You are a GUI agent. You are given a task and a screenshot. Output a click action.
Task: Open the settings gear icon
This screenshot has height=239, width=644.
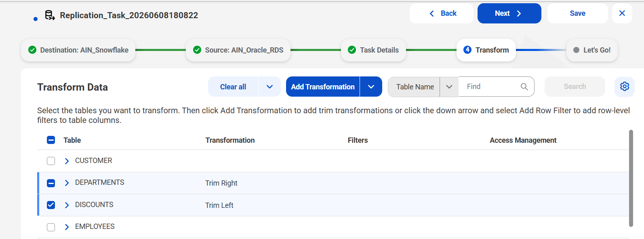click(625, 87)
